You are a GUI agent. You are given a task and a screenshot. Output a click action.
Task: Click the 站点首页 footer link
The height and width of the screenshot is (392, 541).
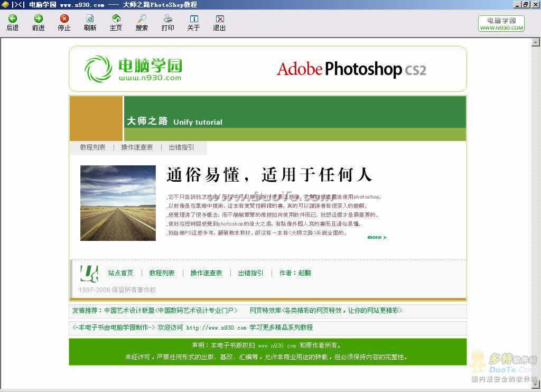[120, 273]
